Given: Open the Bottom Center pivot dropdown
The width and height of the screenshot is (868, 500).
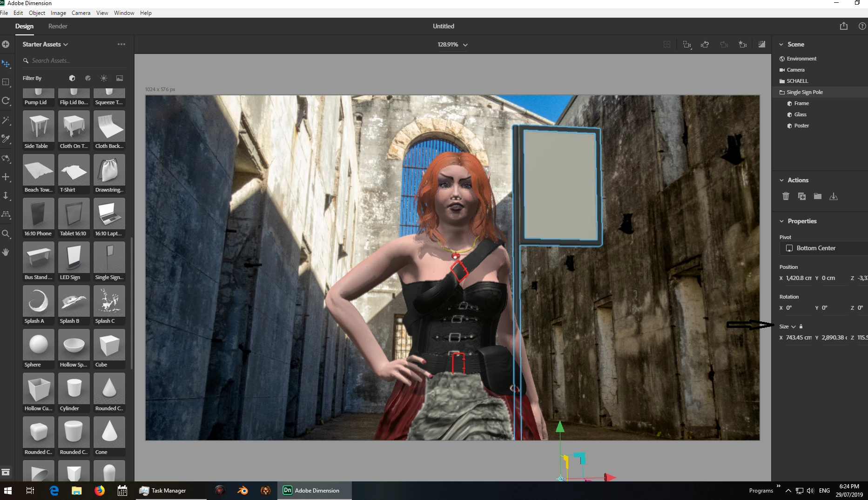Looking at the screenshot, I should pyautogui.click(x=823, y=248).
